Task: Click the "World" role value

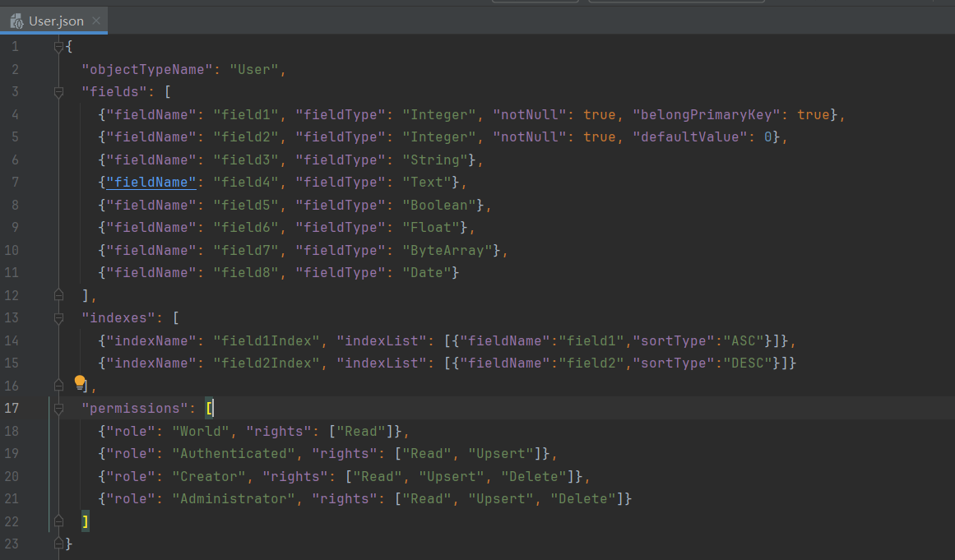Action: [201, 431]
